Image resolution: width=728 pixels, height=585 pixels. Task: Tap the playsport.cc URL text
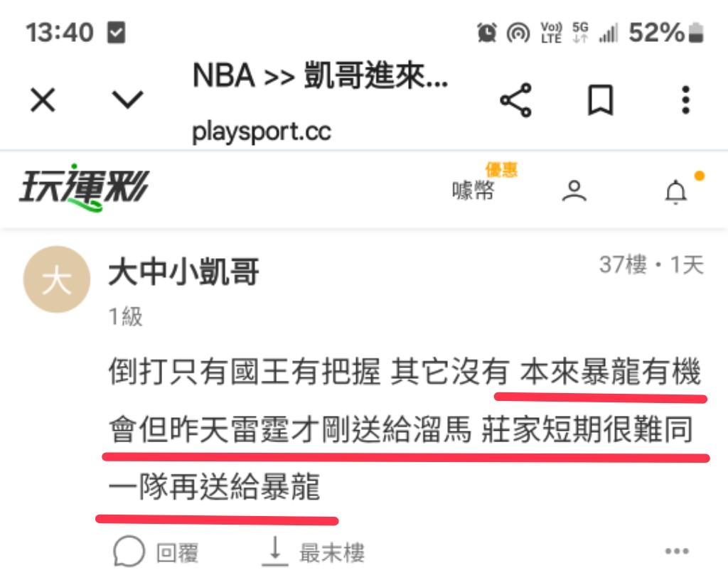point(262,132)
